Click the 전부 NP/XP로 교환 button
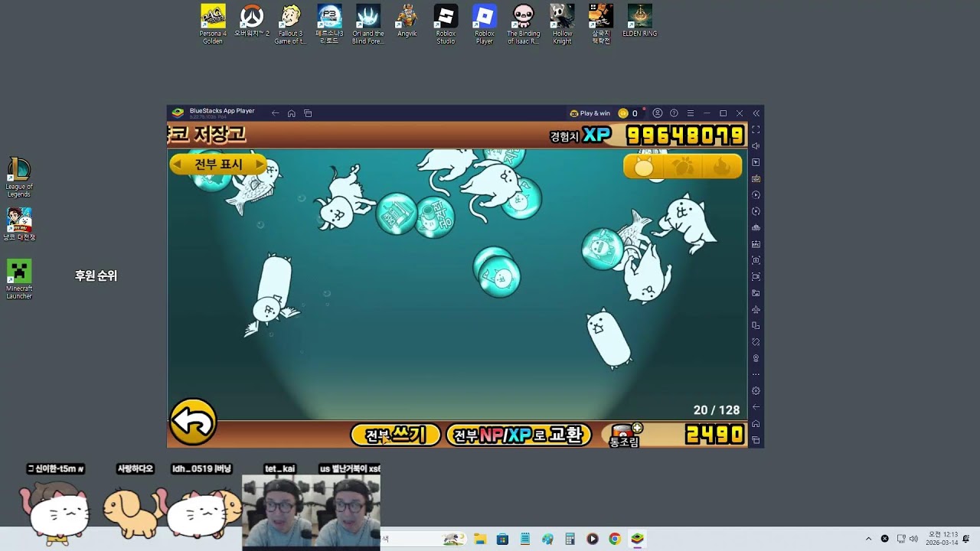The image size is (980, 551). [x=518, y=435]
